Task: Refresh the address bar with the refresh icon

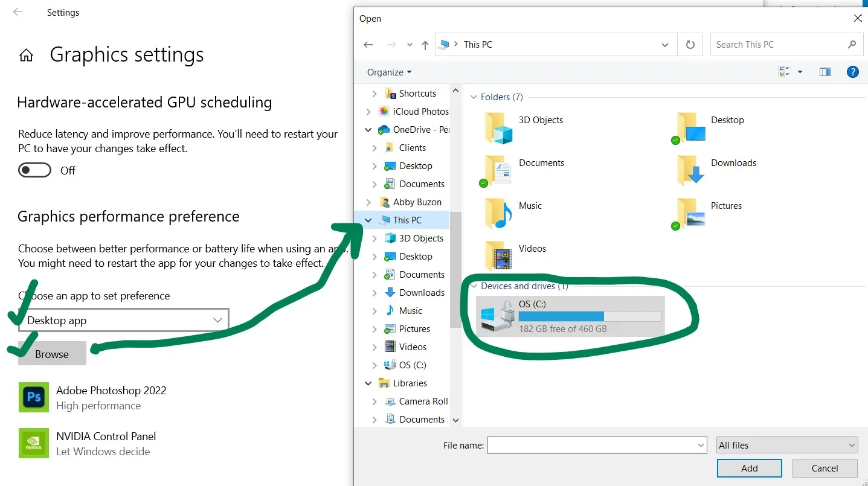Action: pyautogui.click(x=690, y=44)
